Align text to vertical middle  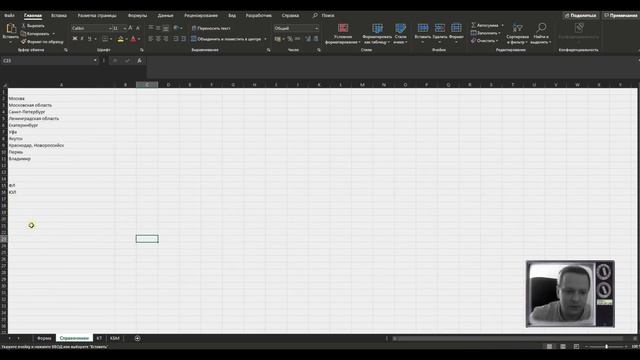pyautogui.click(x=158, y=28)
